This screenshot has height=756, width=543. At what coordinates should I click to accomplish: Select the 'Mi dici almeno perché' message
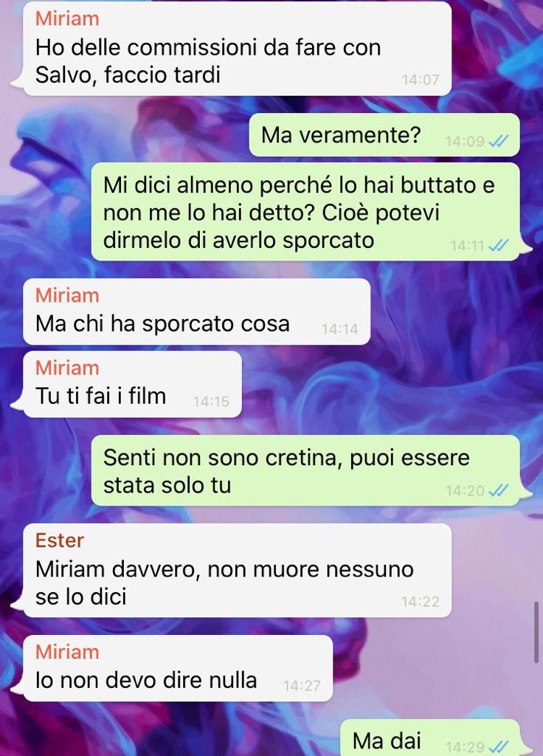(x=305, y=212)
